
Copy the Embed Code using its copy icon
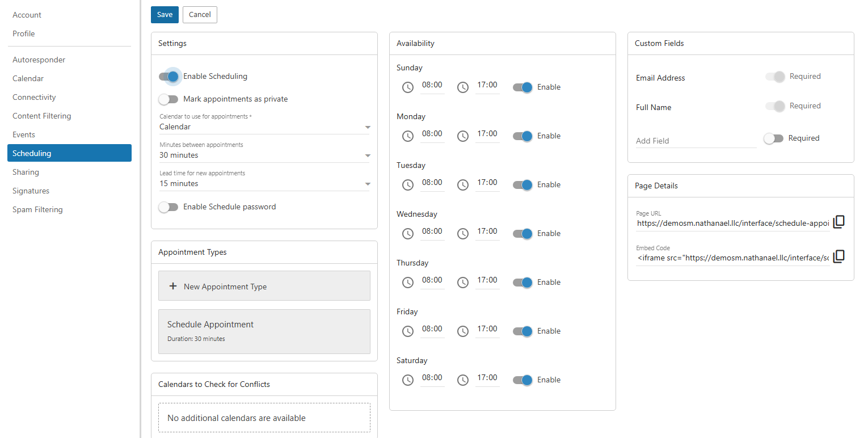click(x=839, y=256)
